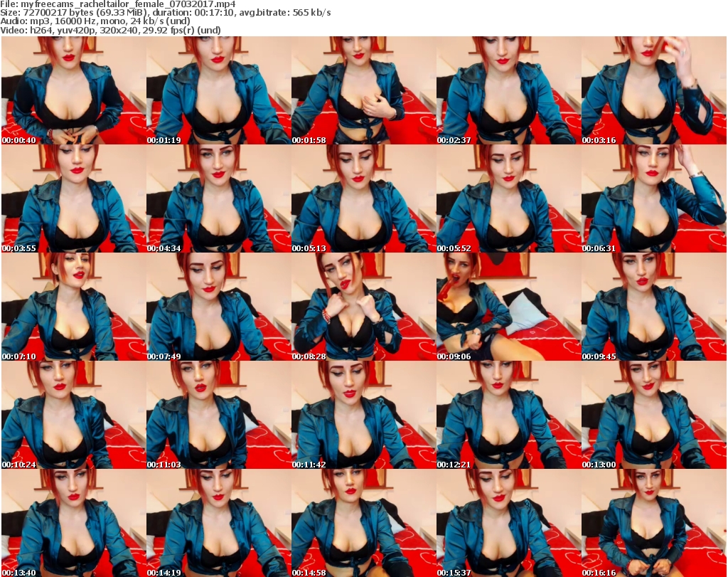Pick the frame stamped 00:08:28
Screen dimensions: 728x577
coord(363,307)
